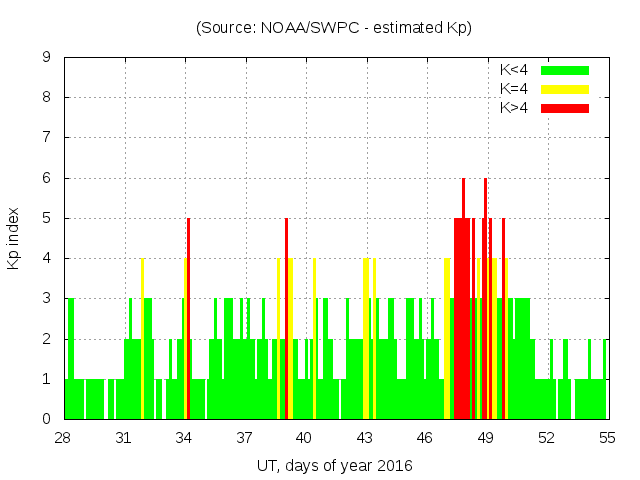Click the y-axis tick label 5
This screenshot has width=640, height=480.
(47, 218)
